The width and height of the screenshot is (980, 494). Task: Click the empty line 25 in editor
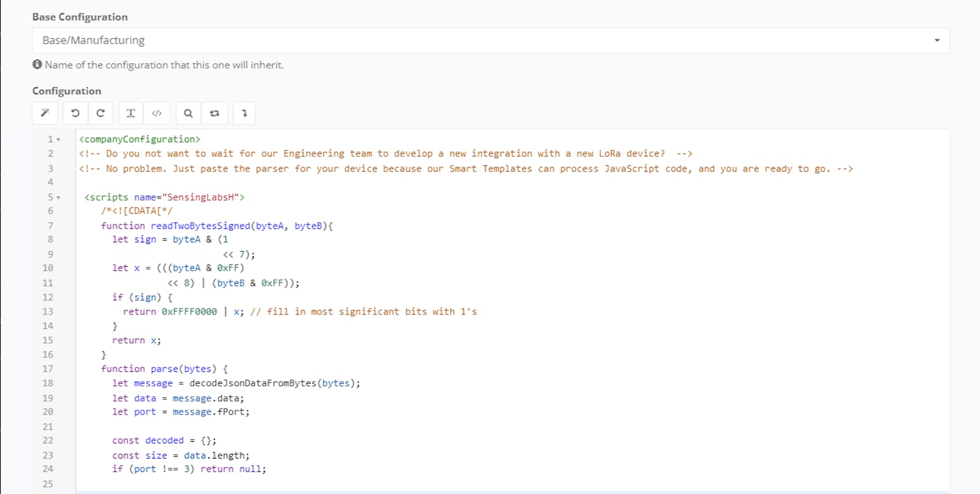click(349, 484)
